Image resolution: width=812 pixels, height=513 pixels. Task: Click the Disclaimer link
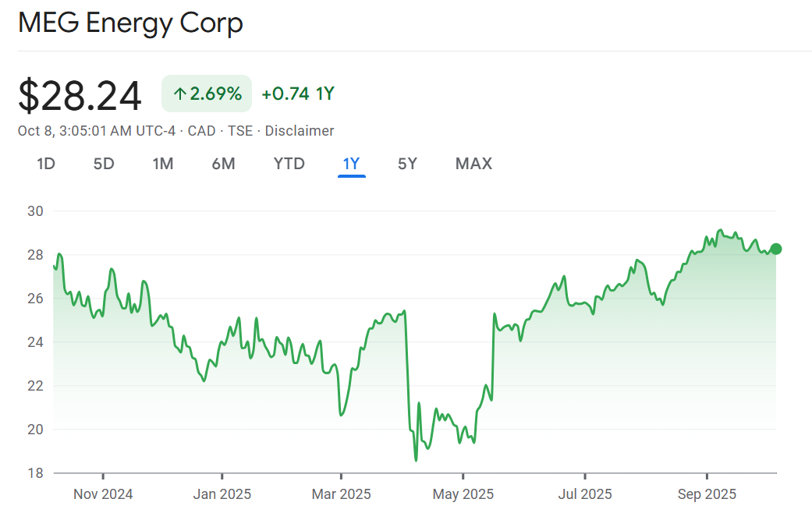(x=300, y=131)
